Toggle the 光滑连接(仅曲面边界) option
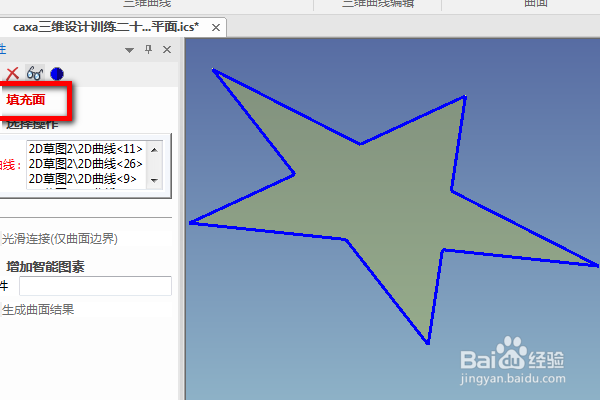The width and height of the screenshot is (600, 400). tap(59, 239)
